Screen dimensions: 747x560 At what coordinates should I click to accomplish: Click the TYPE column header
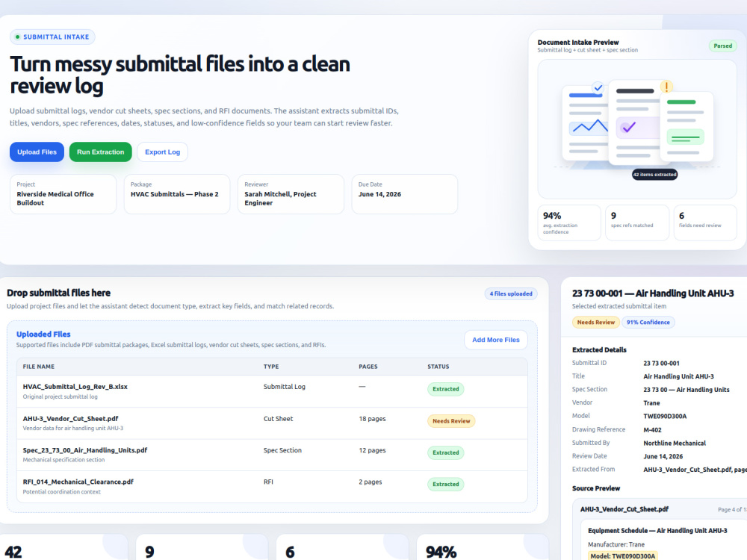pyautogui.click(x=271, y=367)
